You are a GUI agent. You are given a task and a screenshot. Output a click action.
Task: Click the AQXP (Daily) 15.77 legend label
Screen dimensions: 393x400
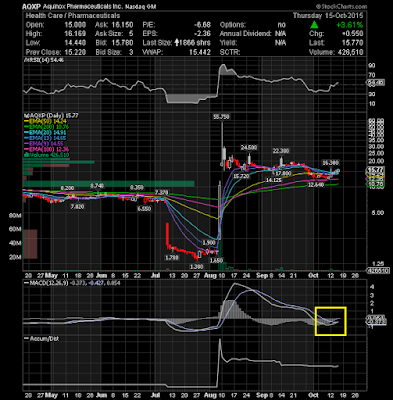tap(51, 116)
